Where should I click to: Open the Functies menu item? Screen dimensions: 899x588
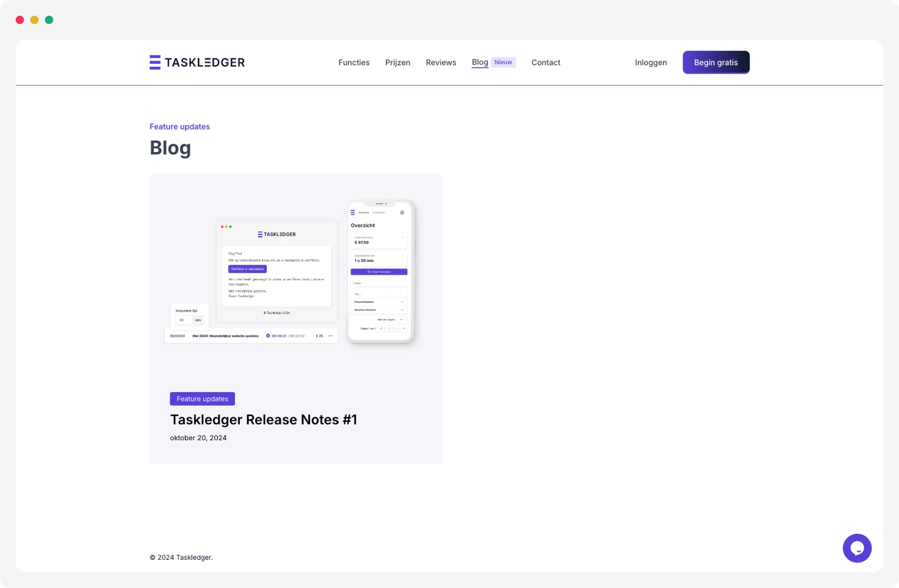click(x=354, y=62)
